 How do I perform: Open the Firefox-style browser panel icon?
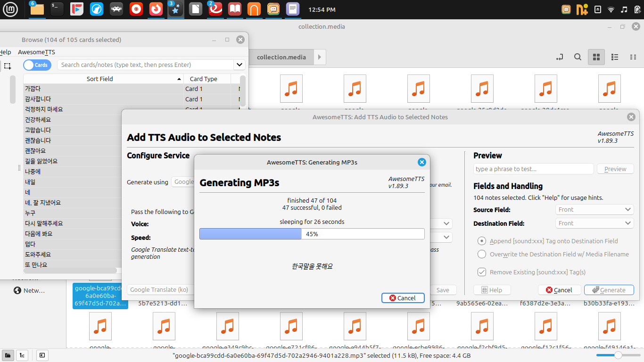[x=156, y=9]
